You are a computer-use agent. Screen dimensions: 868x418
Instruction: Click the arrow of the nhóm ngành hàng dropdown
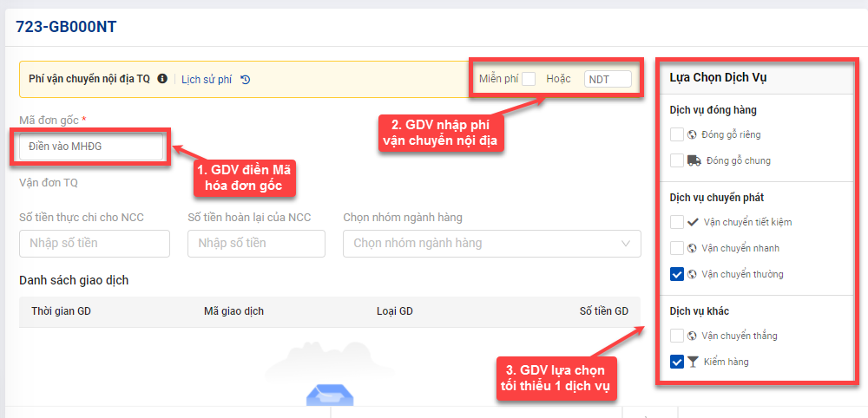(626, 244)
